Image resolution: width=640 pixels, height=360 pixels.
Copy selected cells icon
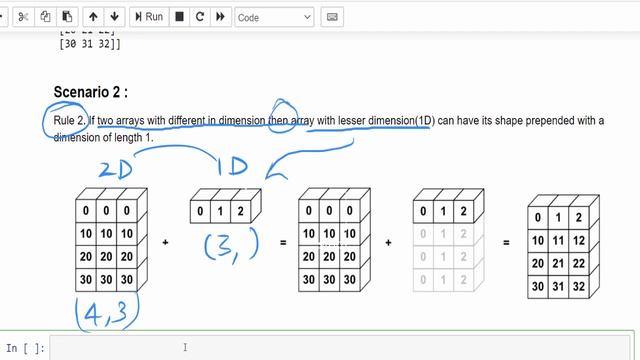[45, 17]
